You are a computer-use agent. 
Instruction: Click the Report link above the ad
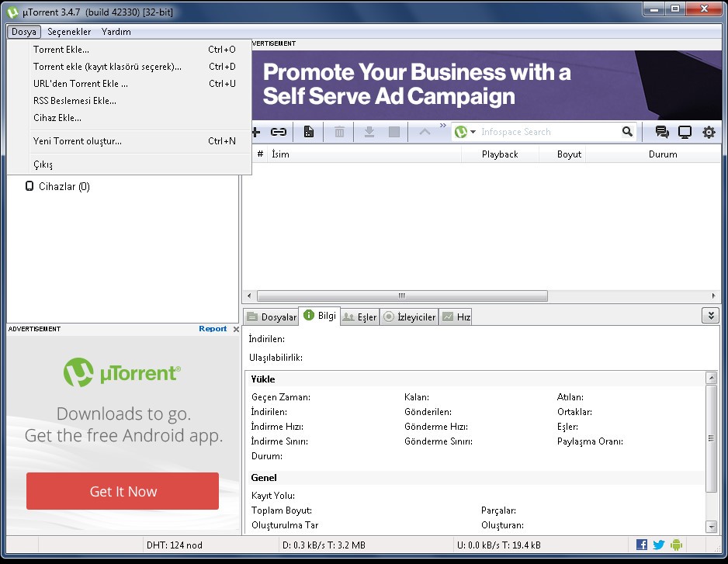(213, 329)
